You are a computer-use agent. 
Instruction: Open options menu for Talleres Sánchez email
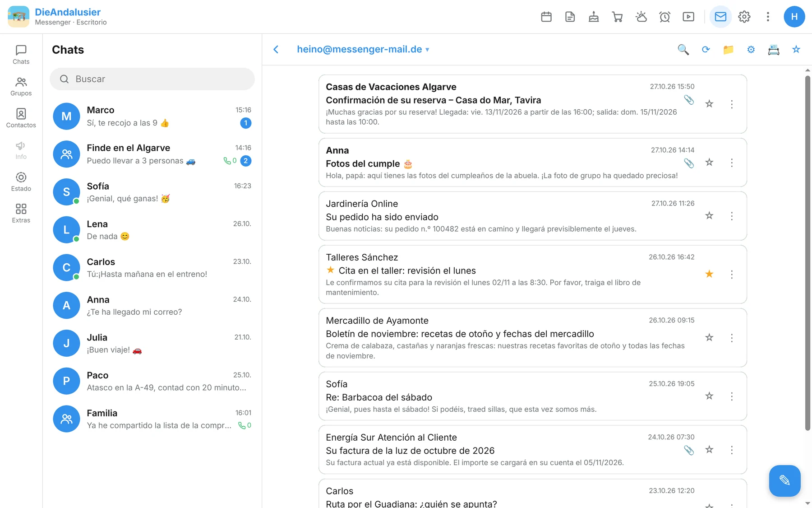(732, 275)
